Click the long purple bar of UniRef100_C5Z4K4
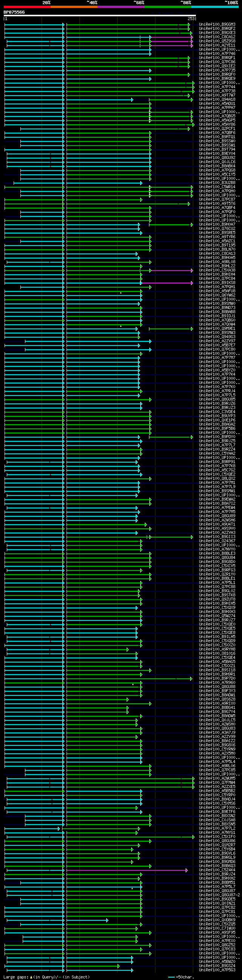The height and width of the screenshot is (980, 242). [127, 870]
